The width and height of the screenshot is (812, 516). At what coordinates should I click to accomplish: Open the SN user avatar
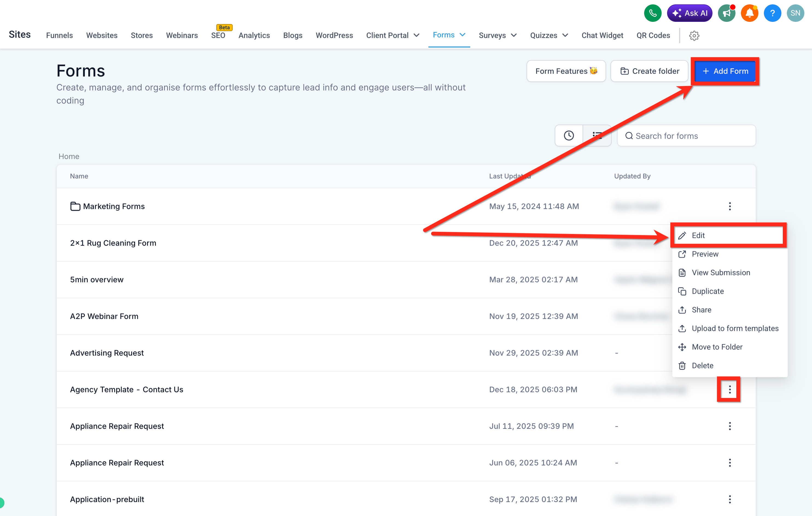point(795,13)
